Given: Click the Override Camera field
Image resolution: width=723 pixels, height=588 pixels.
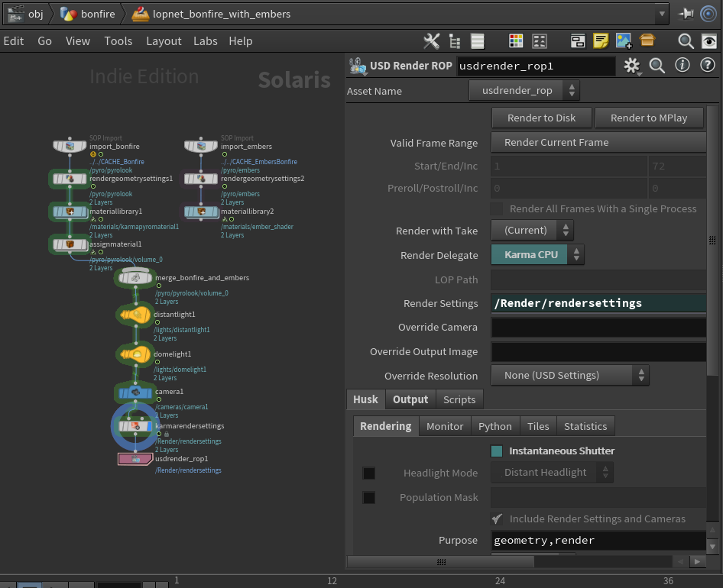Looking at the screenshot, I should (598, 327).
